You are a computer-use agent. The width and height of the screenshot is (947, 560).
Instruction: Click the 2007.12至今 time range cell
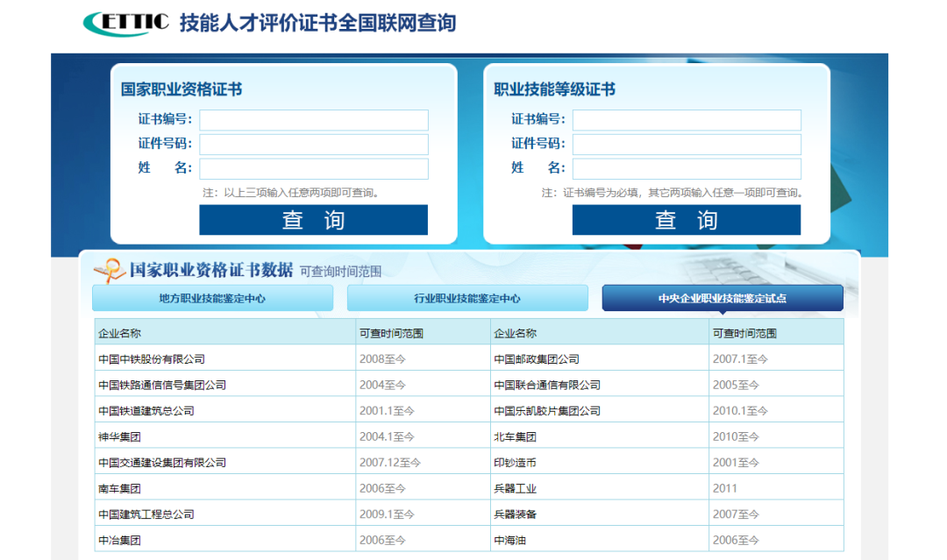pos(423,463)
